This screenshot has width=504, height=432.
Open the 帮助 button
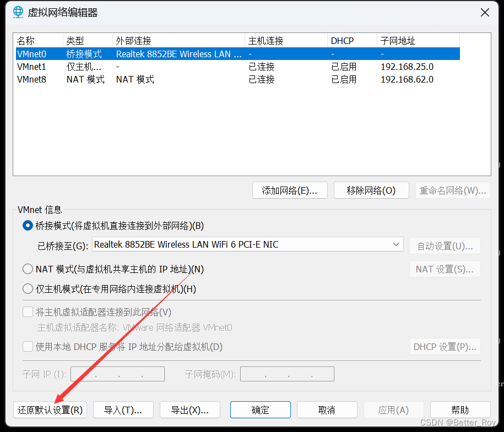[460, 410]
